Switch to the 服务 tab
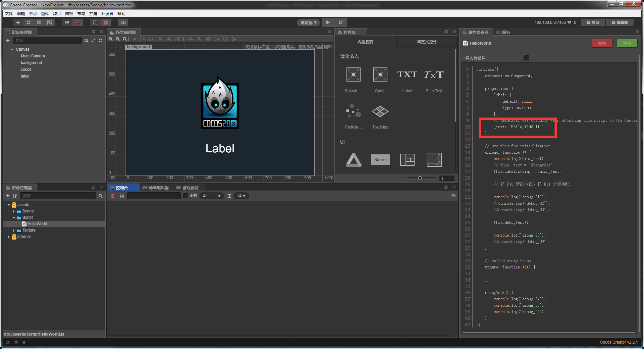Image resolution: width=644 pixels, height=349 pixels. [x=503, y=32]
